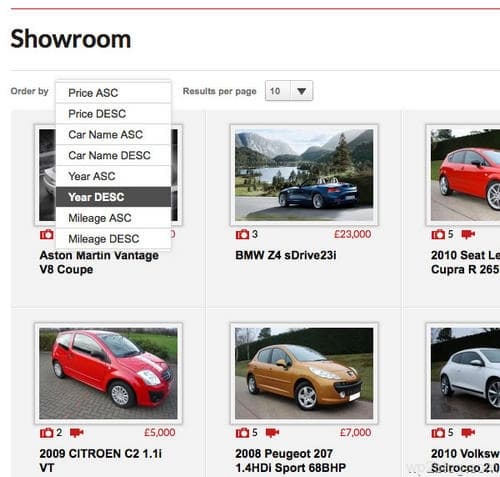Open 2010 Seat Leon Cupra listing title
500x477 pixels.
[x=465, y=262]
